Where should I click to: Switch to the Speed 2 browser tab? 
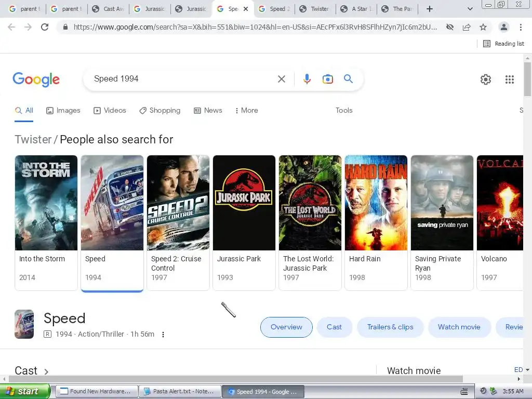point(274,9)
